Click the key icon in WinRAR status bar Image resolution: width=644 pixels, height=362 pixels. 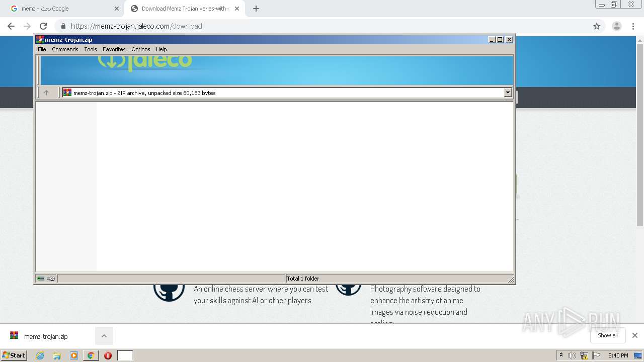pos(51,279)
